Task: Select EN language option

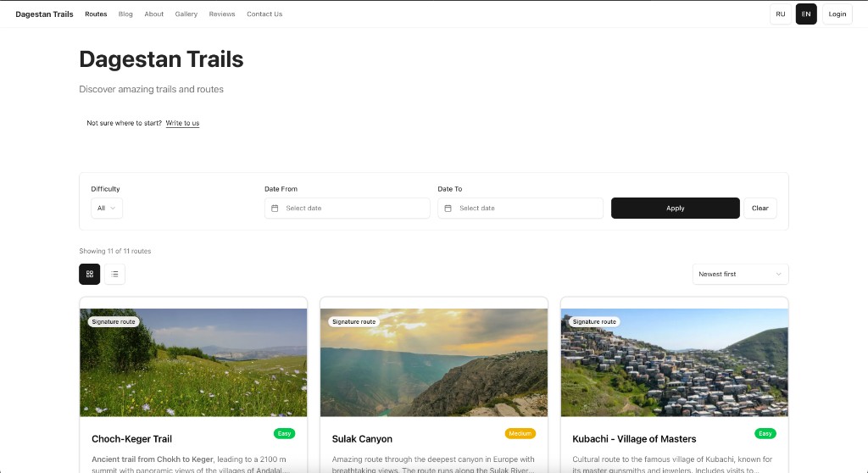Action: [x=806, y=14]
